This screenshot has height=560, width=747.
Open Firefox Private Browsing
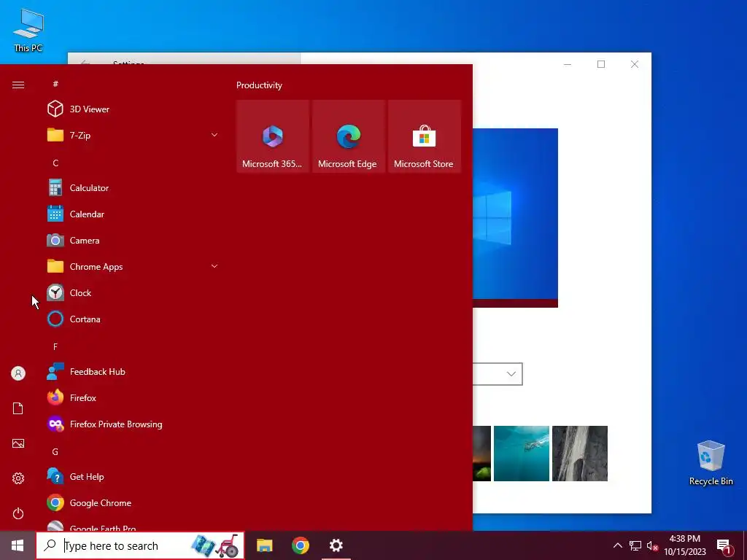tap(133, 424)
